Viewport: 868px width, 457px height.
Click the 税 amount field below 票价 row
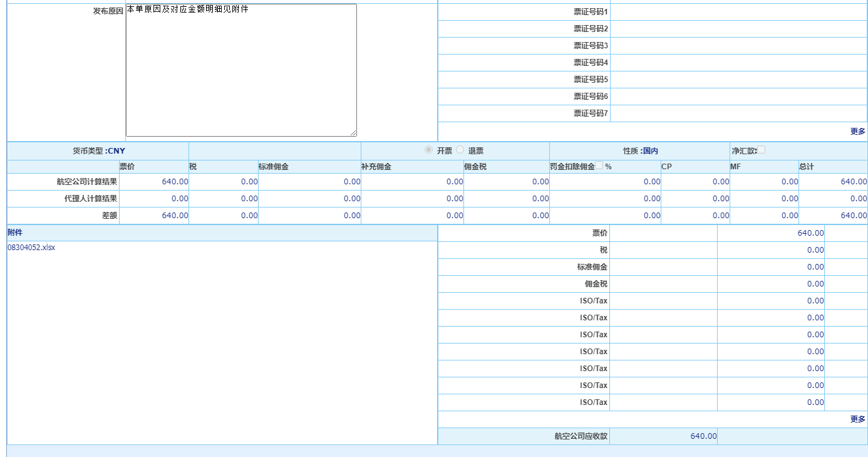[x=770, y=250]
